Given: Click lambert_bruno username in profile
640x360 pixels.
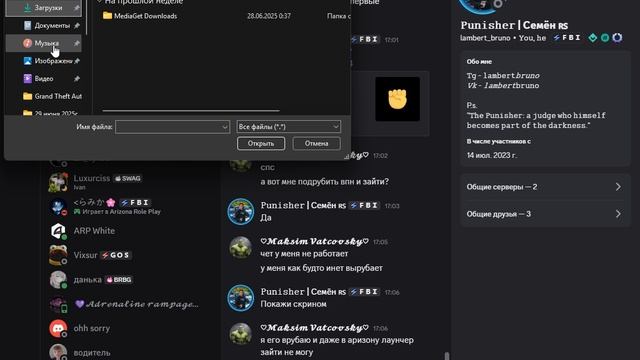Looking at the screenshot, I should tap(485, 38).
